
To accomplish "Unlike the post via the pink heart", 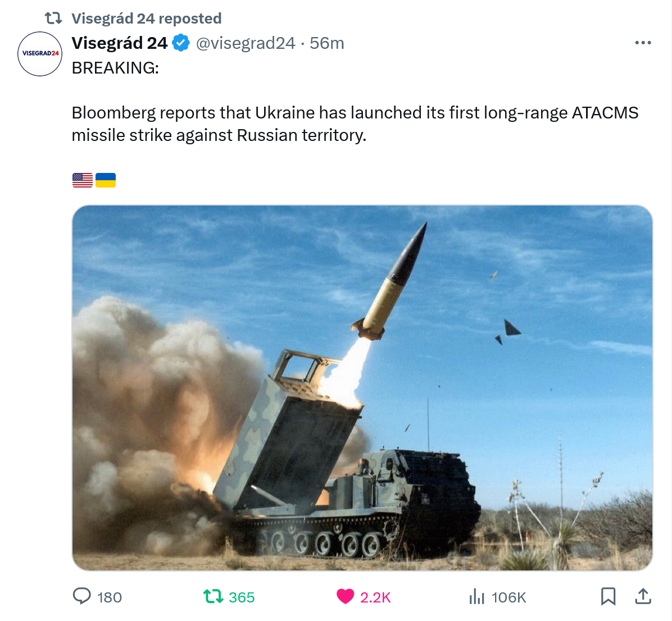I will pyautogui.click(x=345, y=596).
